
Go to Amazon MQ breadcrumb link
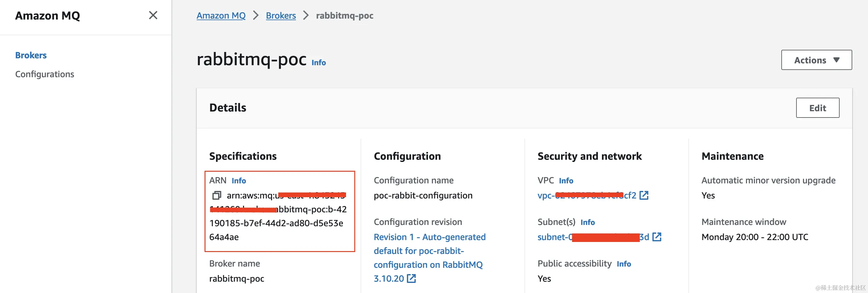(x=221, y=15)
